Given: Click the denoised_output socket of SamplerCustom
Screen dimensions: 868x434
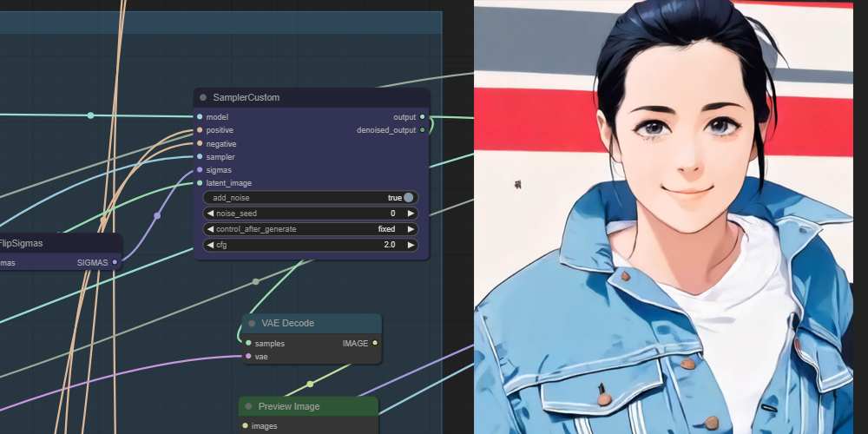Looking at the screenshot, I should pyautogui.click(x=423, y=130).
